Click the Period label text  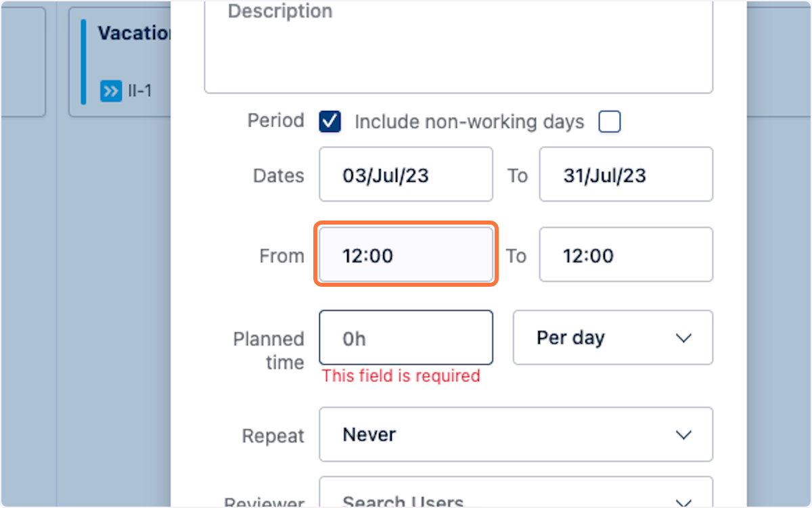pyautogui.click(x=275, y=121)
